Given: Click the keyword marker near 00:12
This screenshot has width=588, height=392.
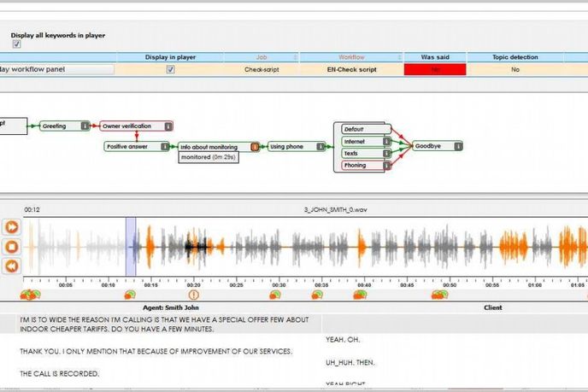Looking at the screenshot, I should [130, 295].
